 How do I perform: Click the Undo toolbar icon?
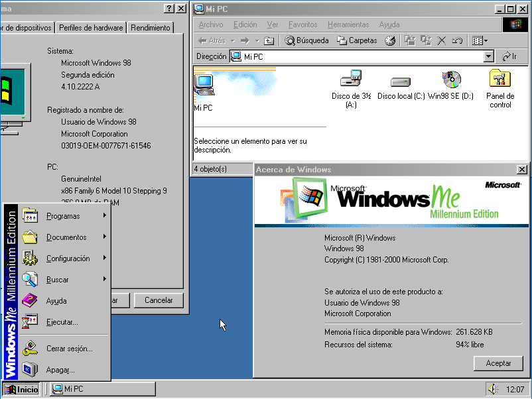[x=457, y=41]
